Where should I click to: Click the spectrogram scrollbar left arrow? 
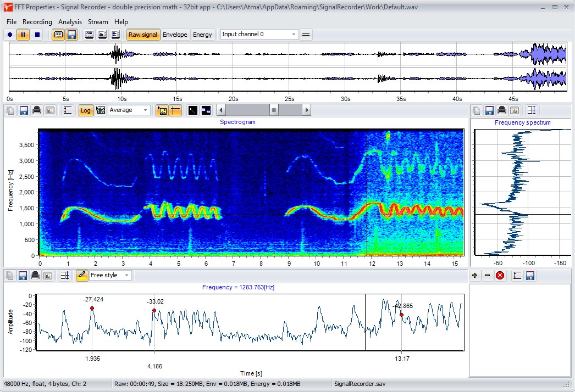(221, 110)
